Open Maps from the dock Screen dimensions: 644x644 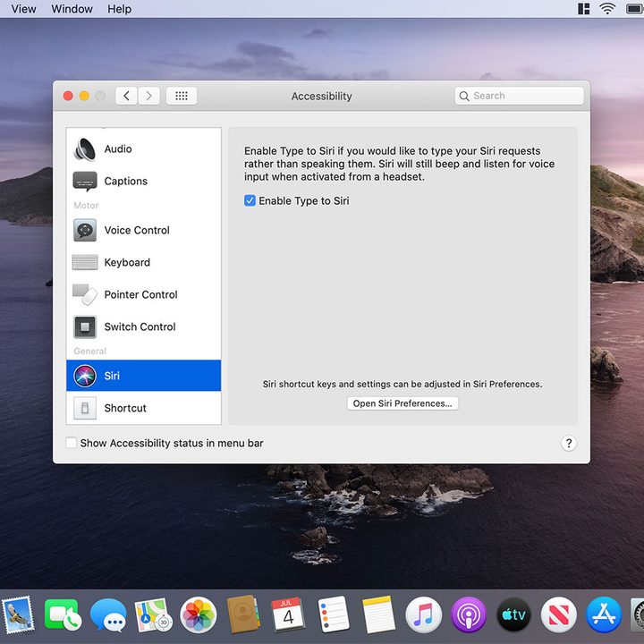[x=153, y=614]
